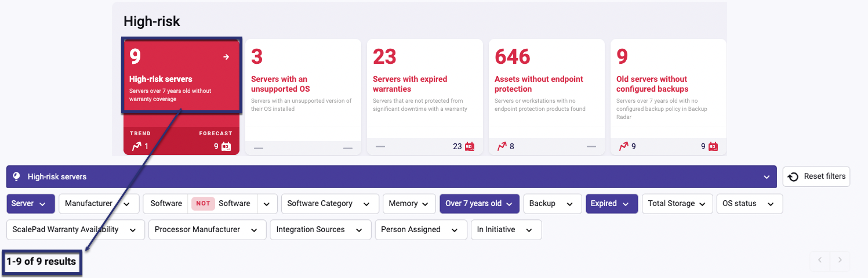Open ScalePad Warranty Availability dropdown
This screenshot has width=868, height=278.
coord(75,230)
